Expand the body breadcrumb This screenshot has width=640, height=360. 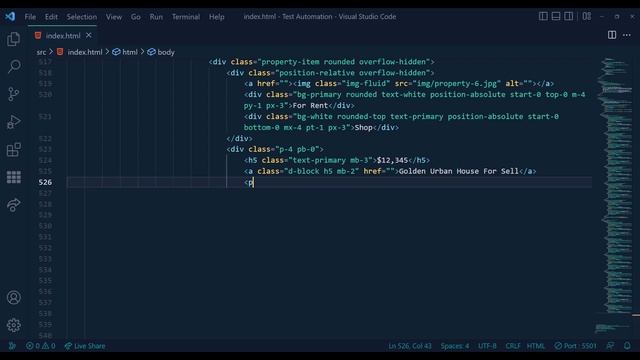pyautogui.click(x=161, y=52)
